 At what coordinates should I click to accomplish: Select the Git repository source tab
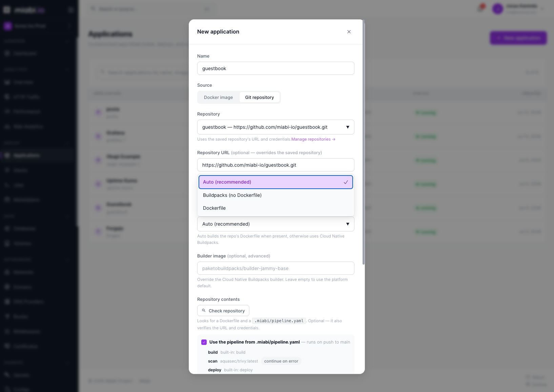pos(260,97)
